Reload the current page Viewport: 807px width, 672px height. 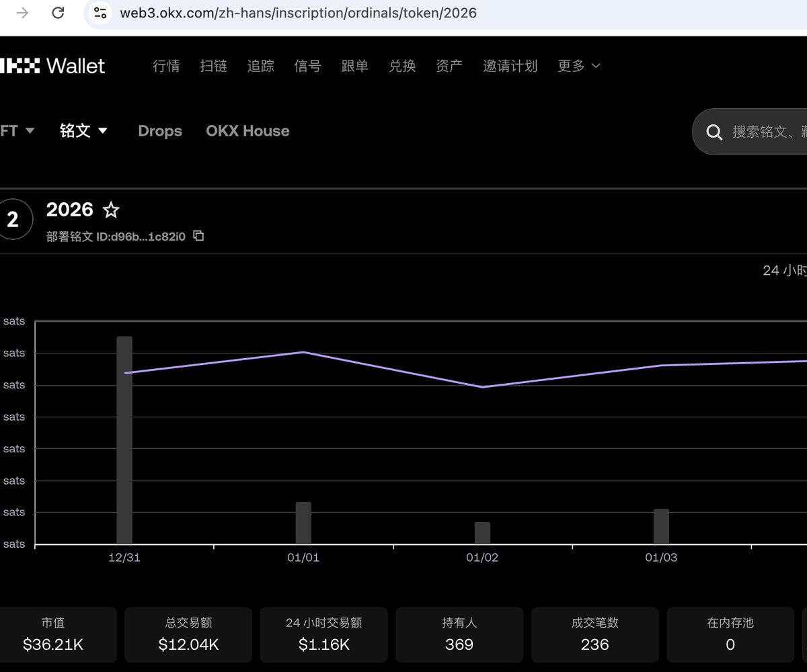click(x=58, y=11)
